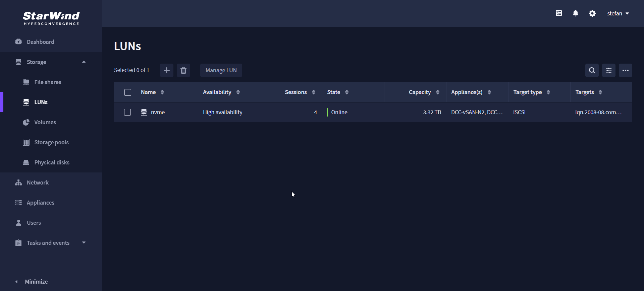Go to Network section

38,183
